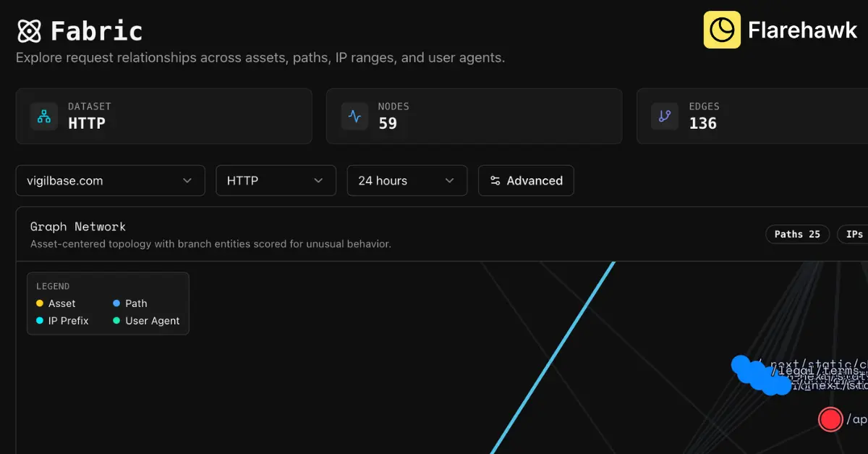This screenshot has height=454, width=868.
Task: Open the vigilbase.com asset dropdown
Action: pos(111,181)
